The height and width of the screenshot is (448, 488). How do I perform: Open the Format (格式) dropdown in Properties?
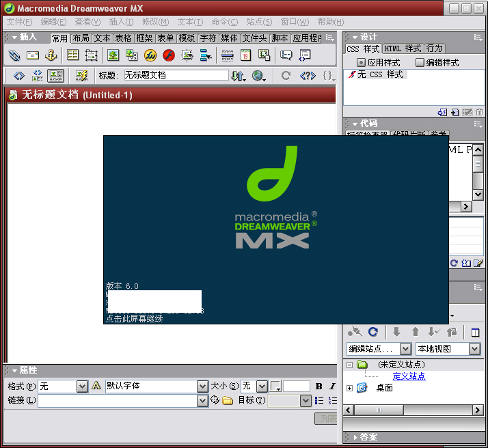point(82,387)
